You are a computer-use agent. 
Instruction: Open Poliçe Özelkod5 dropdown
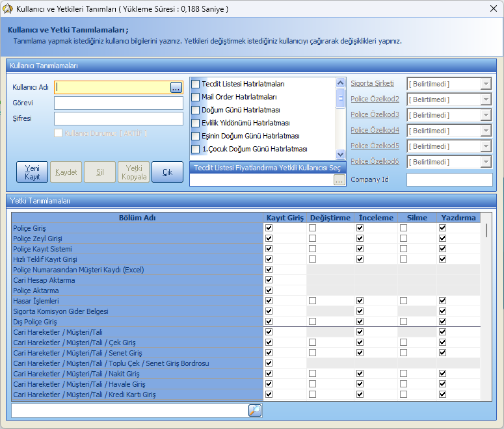click(x=486, y=146)
